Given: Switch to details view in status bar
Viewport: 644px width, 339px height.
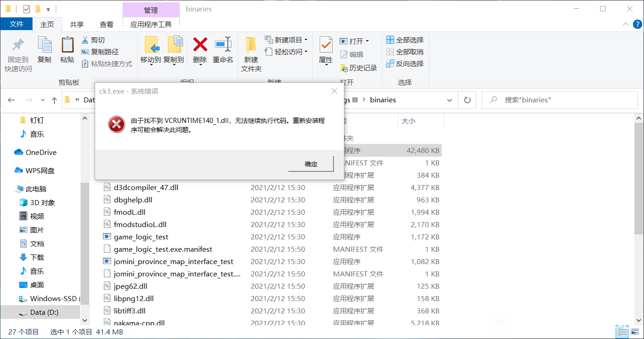Looking at the screenshot, I should pos(622,332).
